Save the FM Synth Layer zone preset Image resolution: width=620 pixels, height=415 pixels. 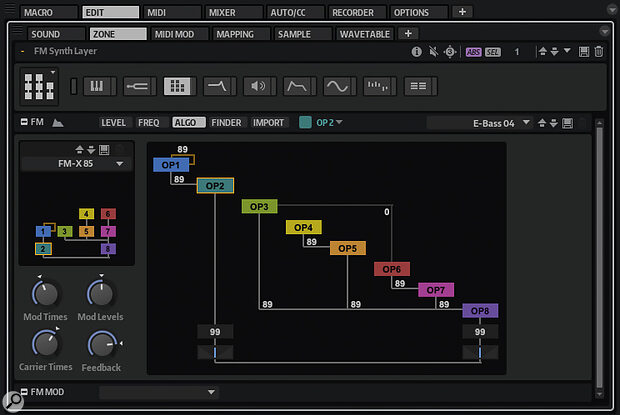[584, 52]
